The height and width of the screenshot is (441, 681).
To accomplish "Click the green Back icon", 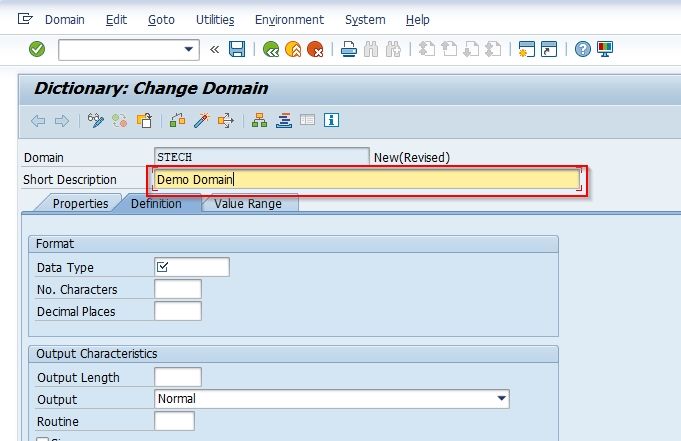I will [x=271, y=49].
